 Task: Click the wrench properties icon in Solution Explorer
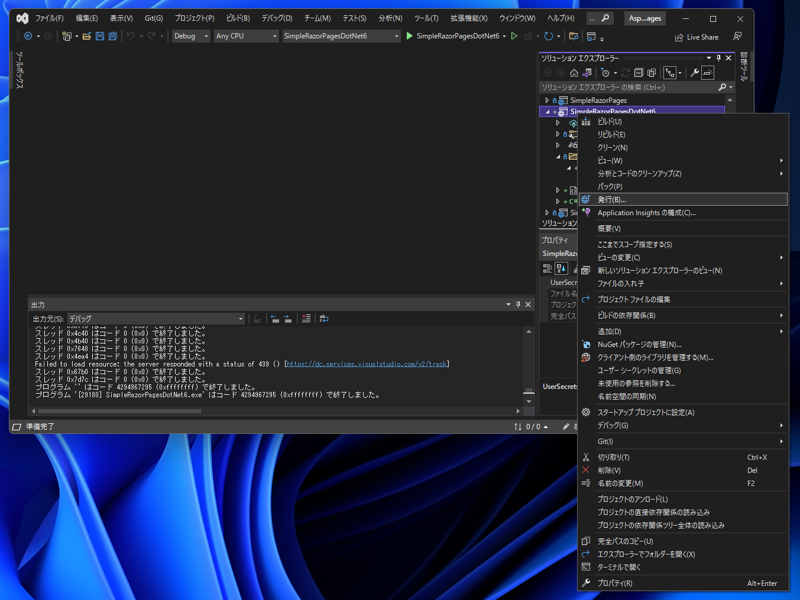(x=694, y=73)
